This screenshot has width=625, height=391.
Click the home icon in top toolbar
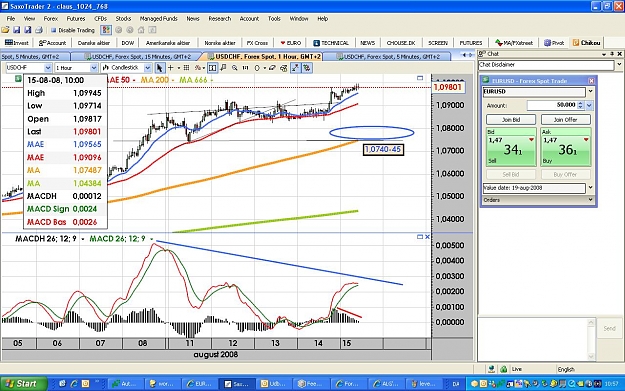pos(141,30)
